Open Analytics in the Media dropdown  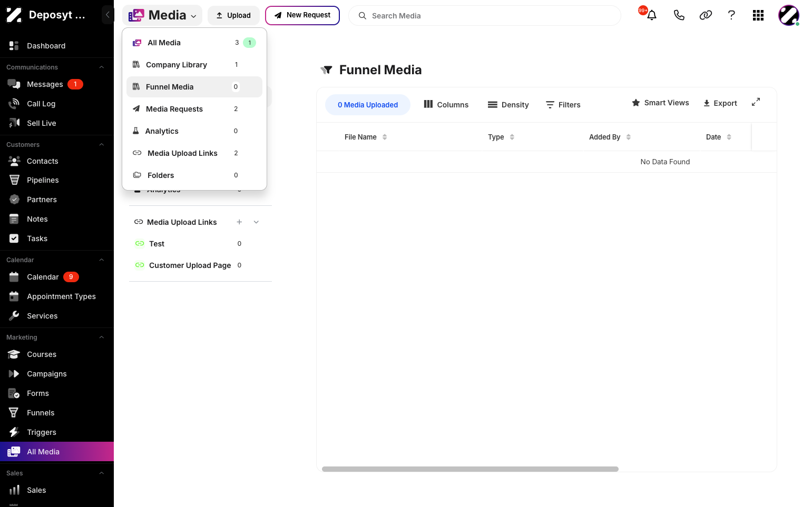194,131
